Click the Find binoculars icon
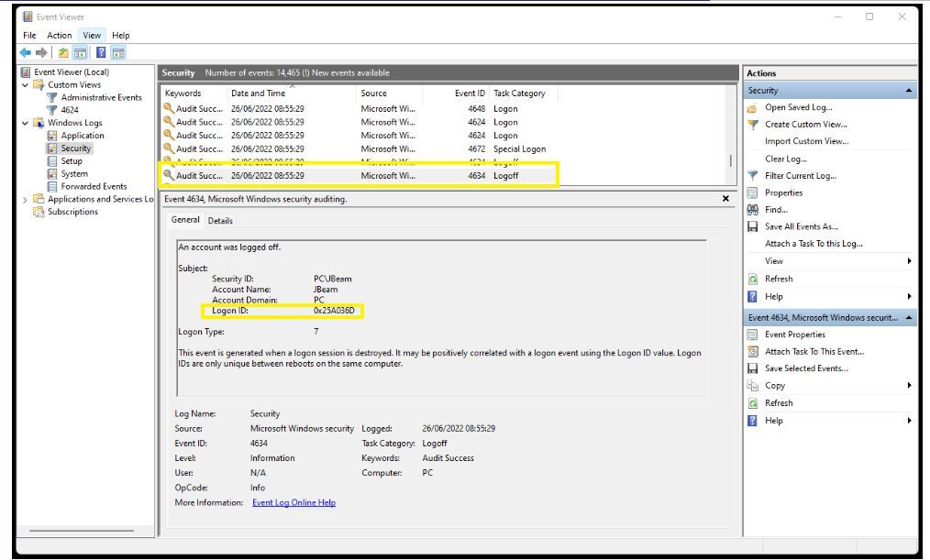Viewport: 930px width, 560px height. coord(753,210)
